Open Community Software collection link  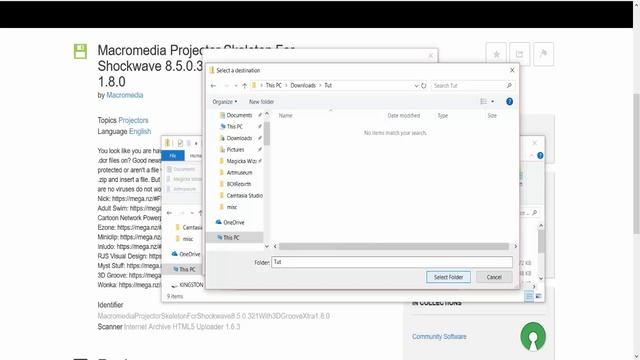point(439,337)
